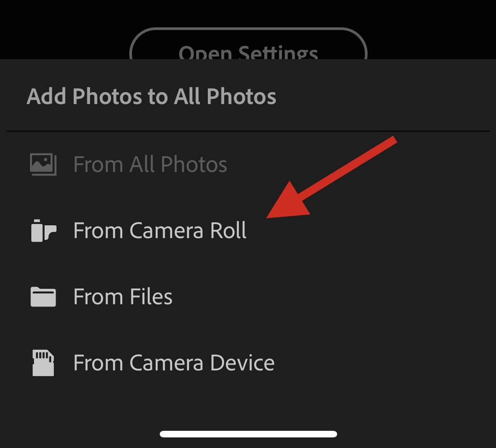The height and width of the screenshot is (448, 496).
Task: Tap the word Device in From Camera Device
Action: (x=242, y=363)
